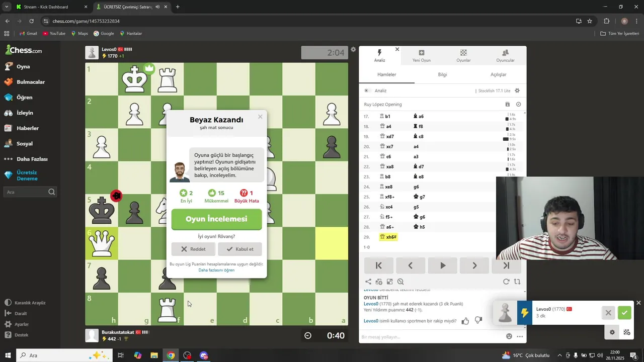
Task: Open Chrome from the taskbar
Action: [171, 355]
